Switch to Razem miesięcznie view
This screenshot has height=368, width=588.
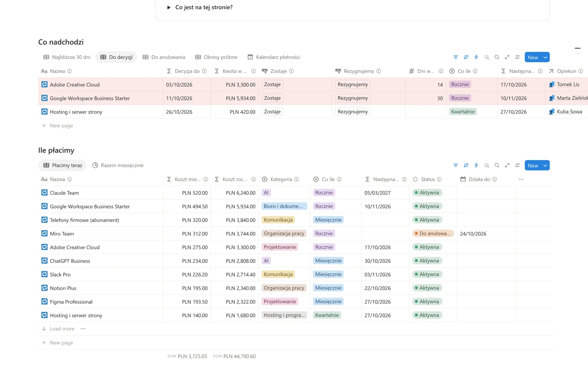(118, 165)
